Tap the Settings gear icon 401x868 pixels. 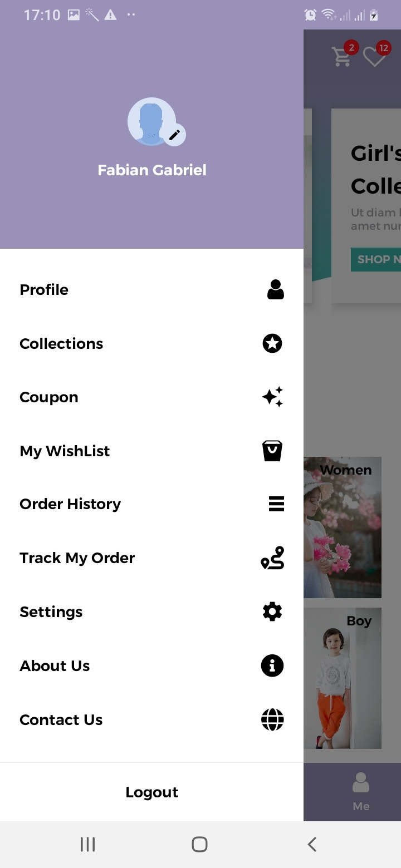(x=272, y=612)
